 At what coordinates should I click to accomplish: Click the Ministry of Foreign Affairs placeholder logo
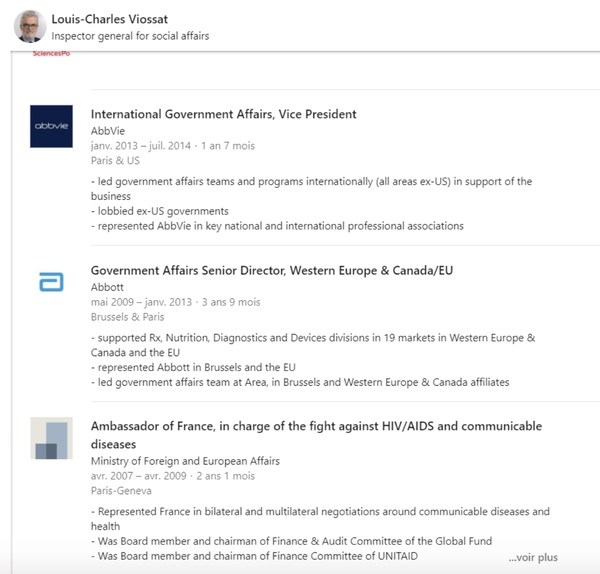click(x=51, y=438)
